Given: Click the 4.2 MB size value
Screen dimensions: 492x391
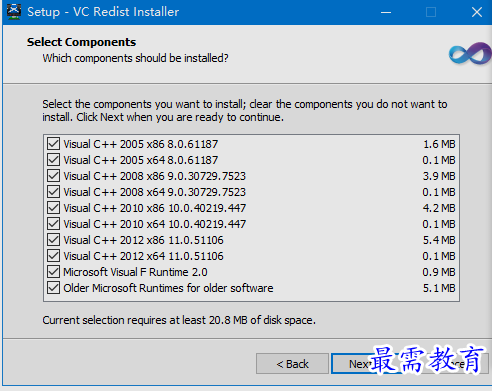Looking at the screenshot, I should pyautogui.click(x=439, y=208).
